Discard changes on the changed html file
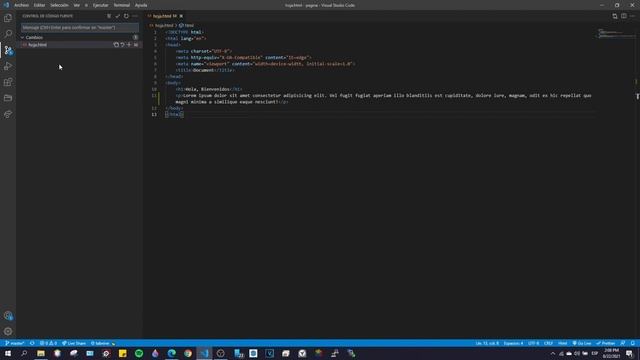This screenshot has width=640, height=360. click(122, 44)
